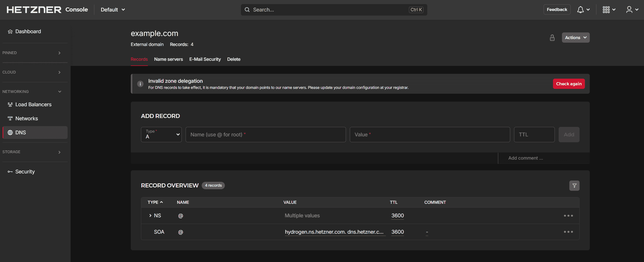Open the SOA record three-dot menu
The width and height of the screenshot is (644, 262).
pos(568,232)
